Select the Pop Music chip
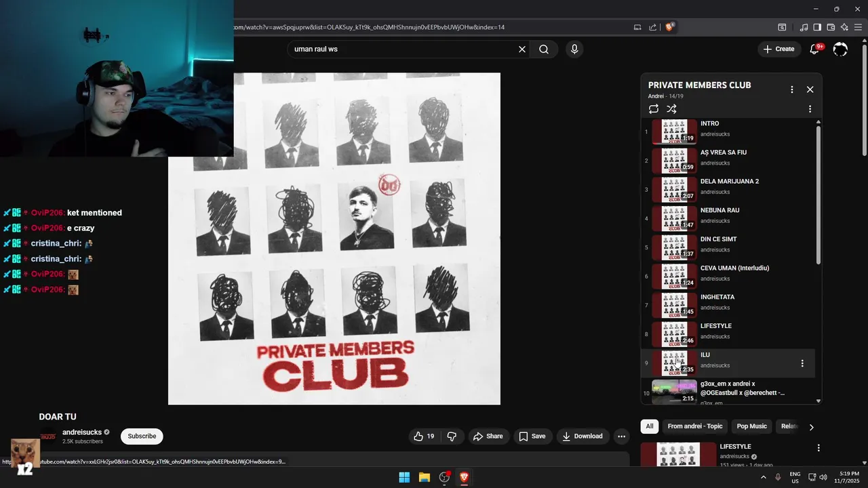 (x=752, y=426)
